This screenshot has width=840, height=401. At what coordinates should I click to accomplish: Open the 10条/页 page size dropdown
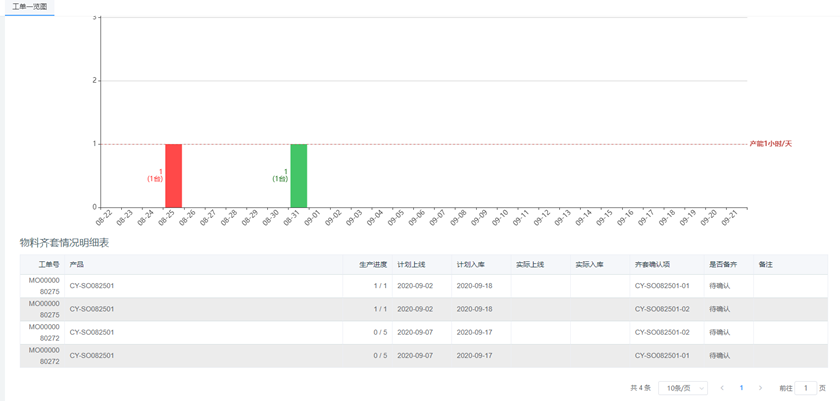[682, 387]
